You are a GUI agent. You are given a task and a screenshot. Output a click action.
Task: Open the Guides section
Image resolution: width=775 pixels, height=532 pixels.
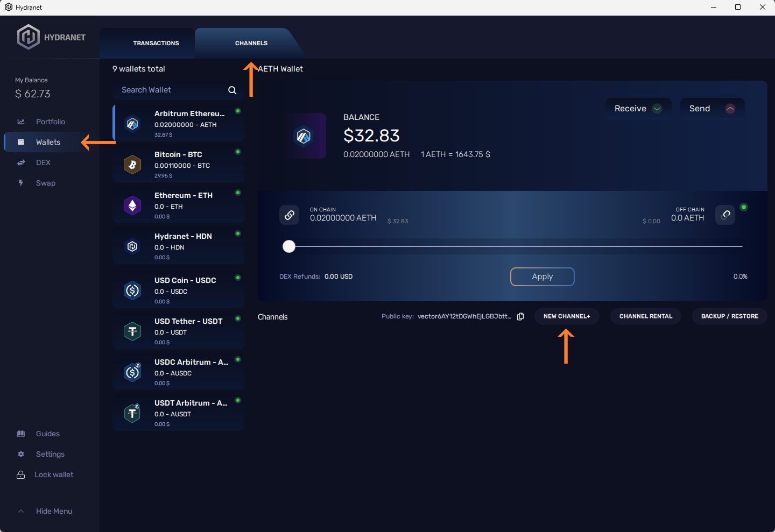[48, 434]
